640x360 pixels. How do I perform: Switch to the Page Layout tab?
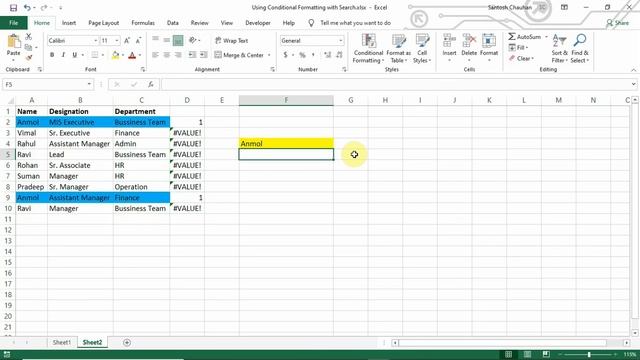pyautogui.click(x=104, y=23)
